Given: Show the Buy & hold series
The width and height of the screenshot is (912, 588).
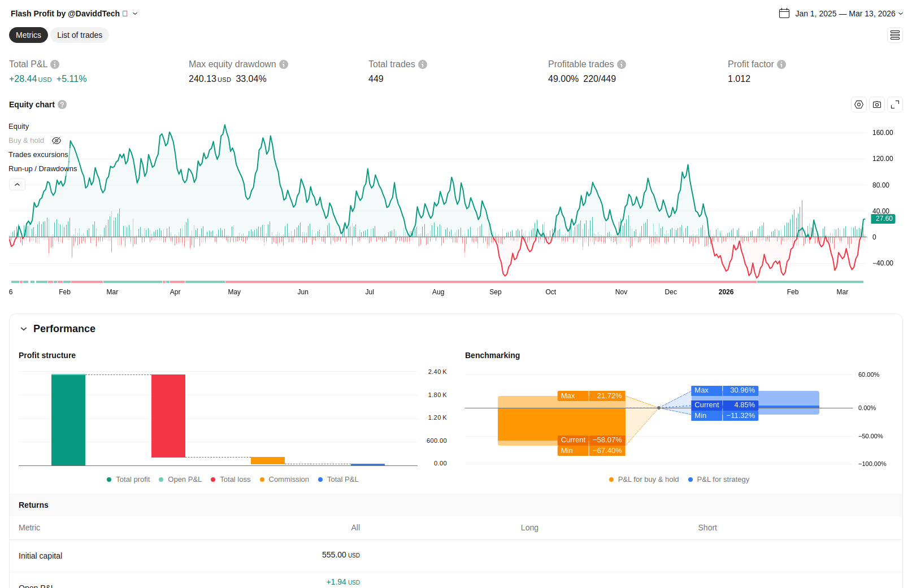Looking at the screenshot, I should click(x=57, y=141).
